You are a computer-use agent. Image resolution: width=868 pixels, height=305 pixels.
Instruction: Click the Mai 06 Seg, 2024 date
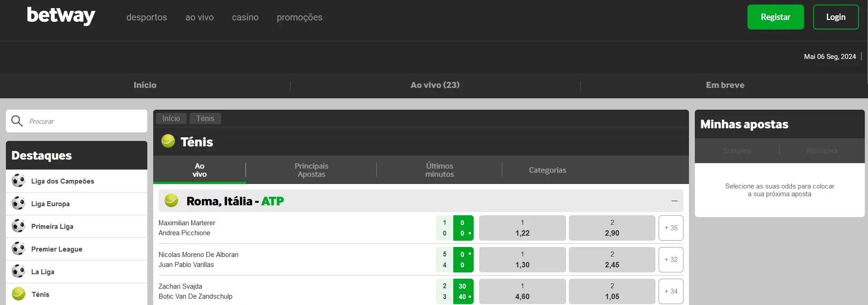point(830,57)
